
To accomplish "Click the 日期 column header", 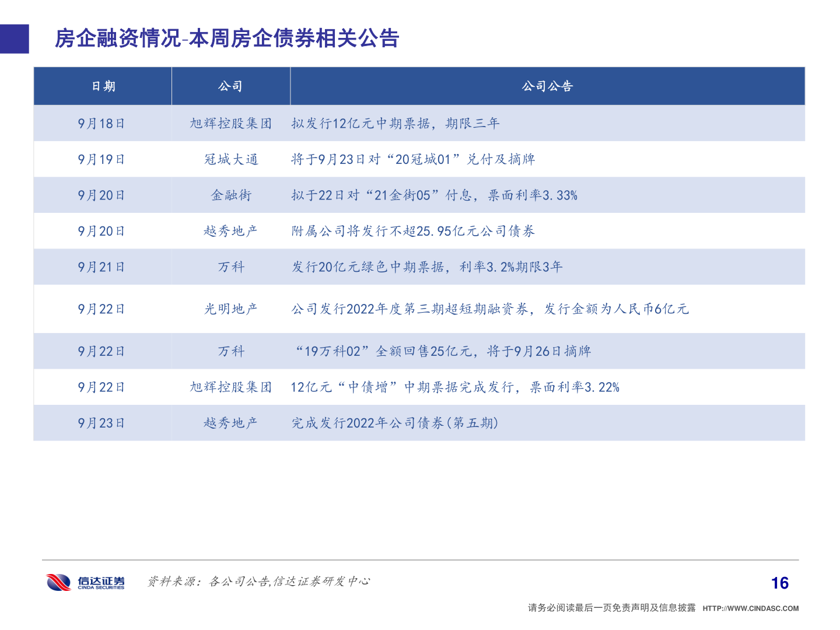I will point(103,86).
